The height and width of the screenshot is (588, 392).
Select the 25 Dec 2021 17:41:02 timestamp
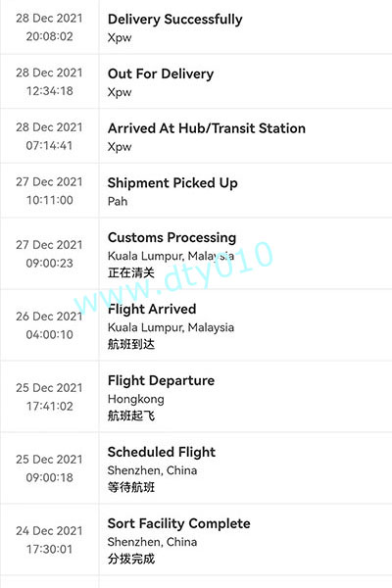coord(49,397)
